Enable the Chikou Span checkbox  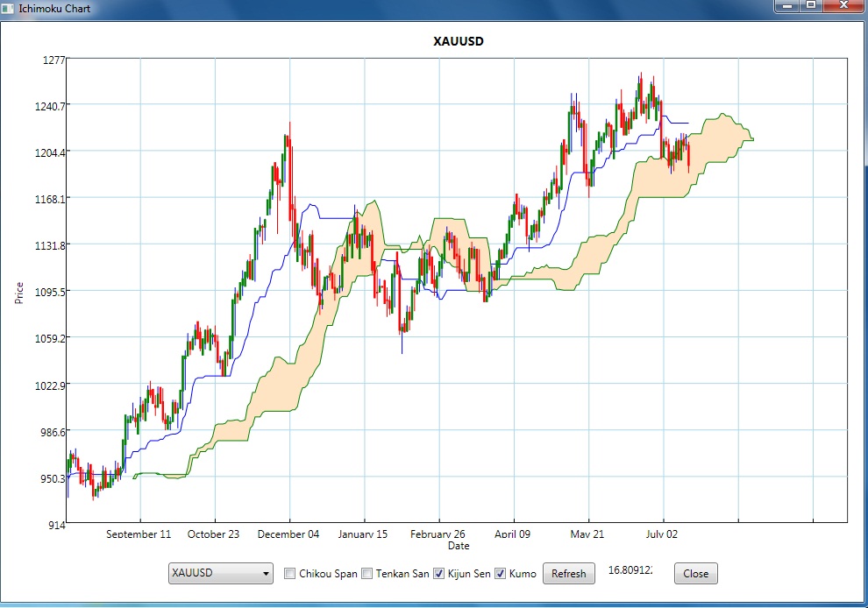pos(290,574)
